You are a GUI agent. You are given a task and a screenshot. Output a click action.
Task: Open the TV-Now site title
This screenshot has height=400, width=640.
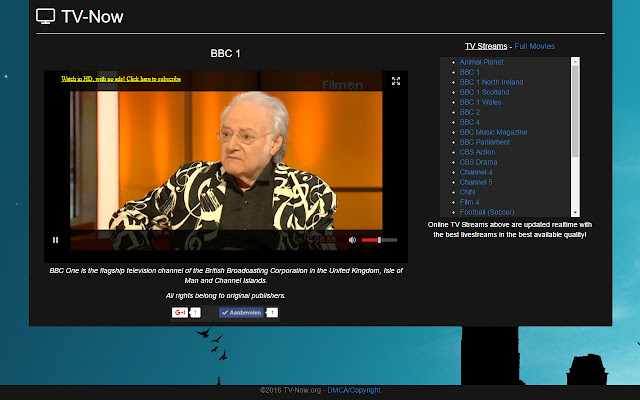92,17
